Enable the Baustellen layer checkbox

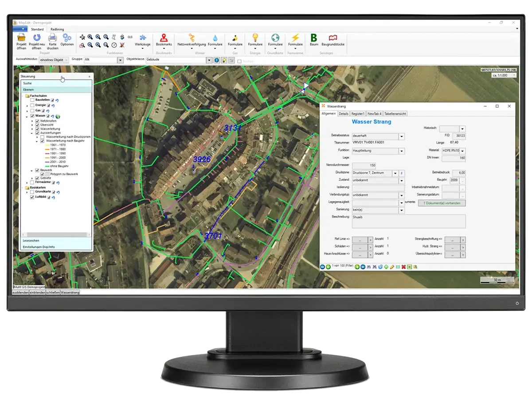click(32, 100)
